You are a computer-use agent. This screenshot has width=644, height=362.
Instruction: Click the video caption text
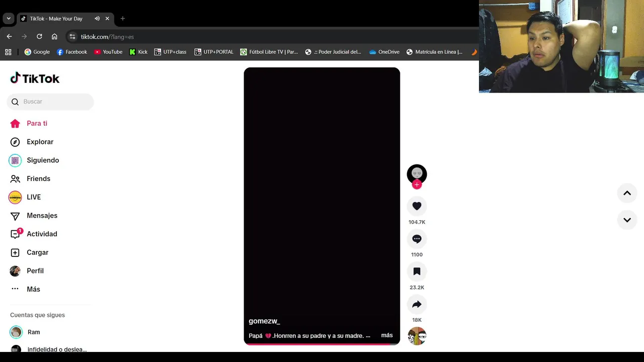309,336
